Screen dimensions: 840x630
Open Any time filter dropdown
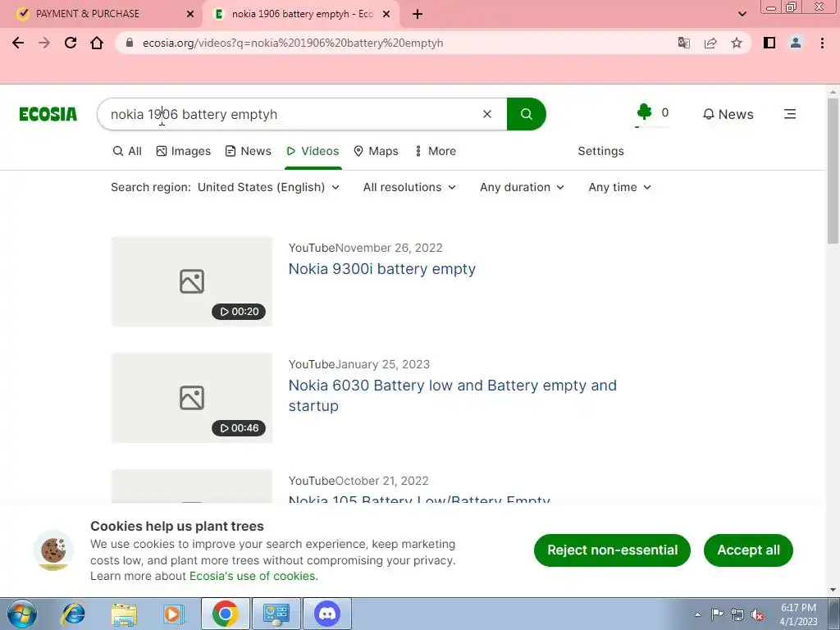[x=620, y=187]
